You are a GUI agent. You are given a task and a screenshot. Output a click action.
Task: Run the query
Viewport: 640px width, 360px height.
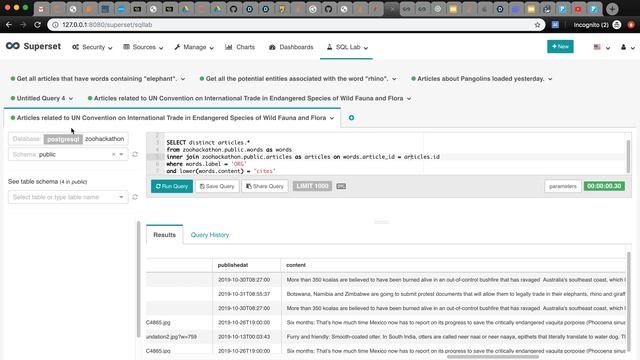coord(172,186)
